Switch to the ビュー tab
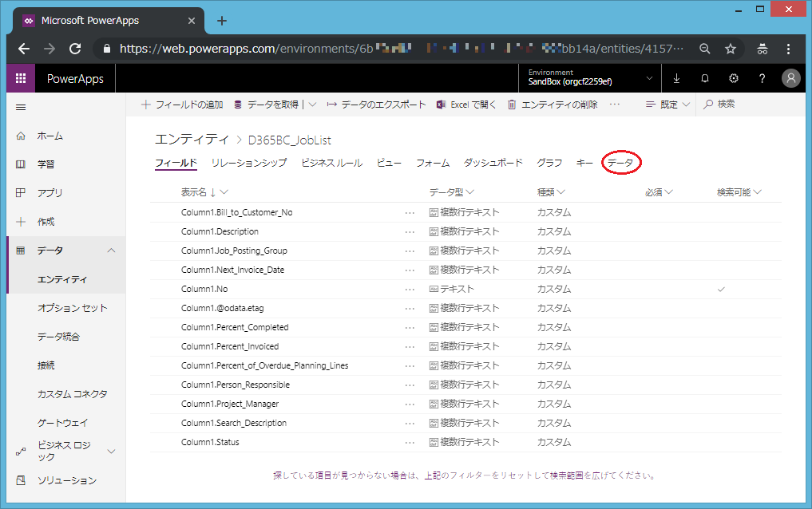 pos(390,163)
